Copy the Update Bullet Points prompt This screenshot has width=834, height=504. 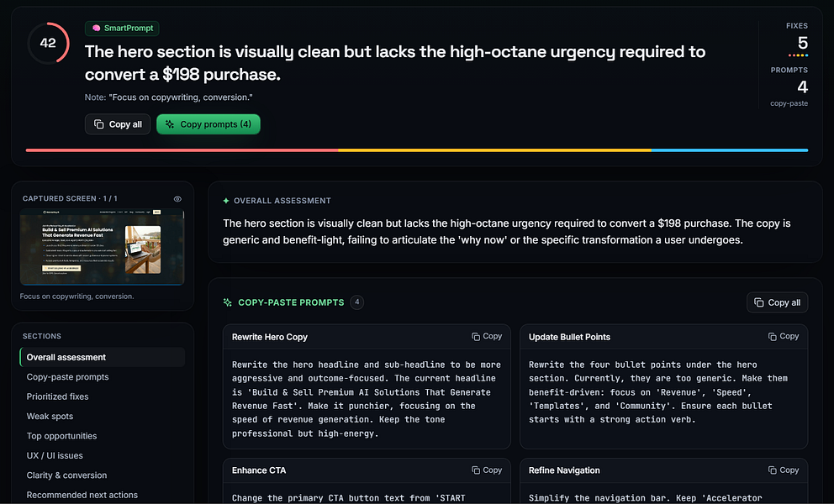coord(784,337)
